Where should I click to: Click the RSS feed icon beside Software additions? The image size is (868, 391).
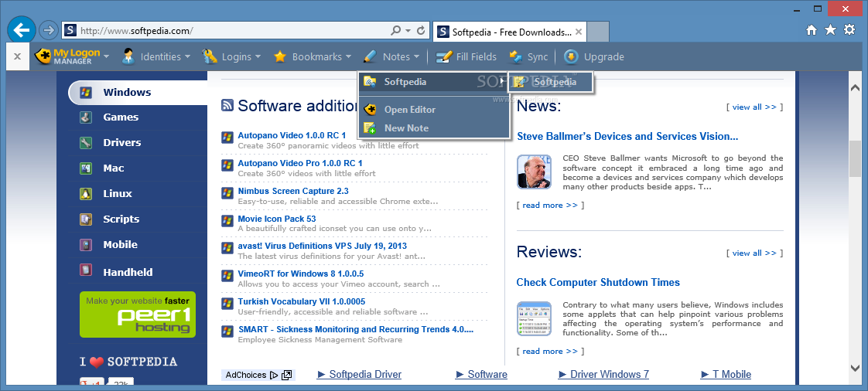[x=227, y=105]
